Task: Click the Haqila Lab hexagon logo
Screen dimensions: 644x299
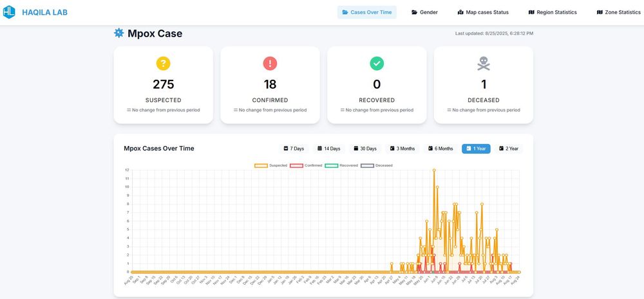Action: 8,12
